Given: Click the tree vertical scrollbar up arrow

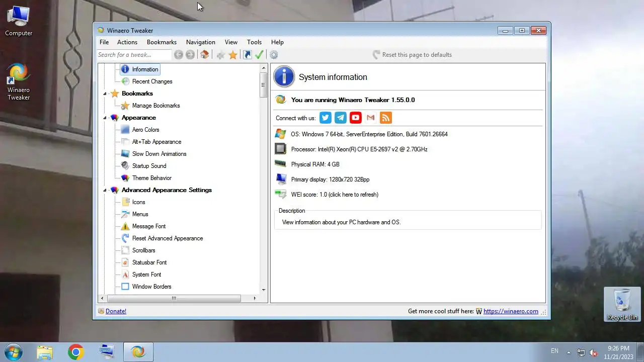Looking at the screenshot, I should tap(263, 68).
